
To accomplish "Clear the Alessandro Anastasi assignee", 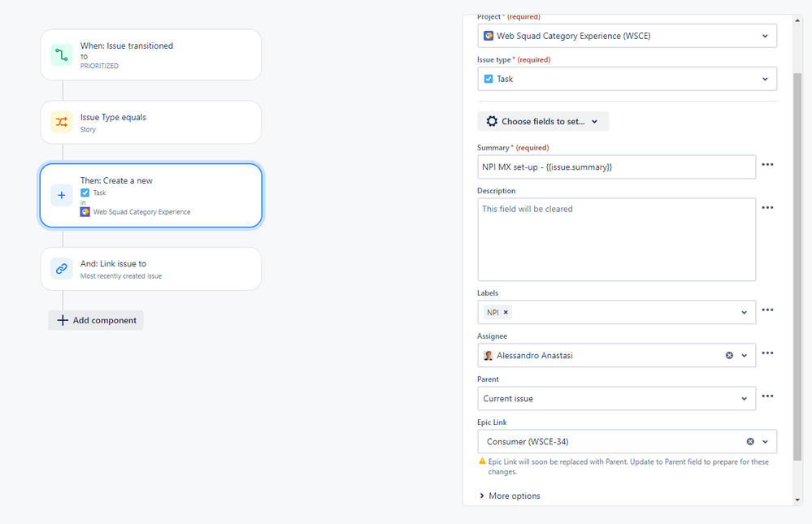I will click(729, 355).
